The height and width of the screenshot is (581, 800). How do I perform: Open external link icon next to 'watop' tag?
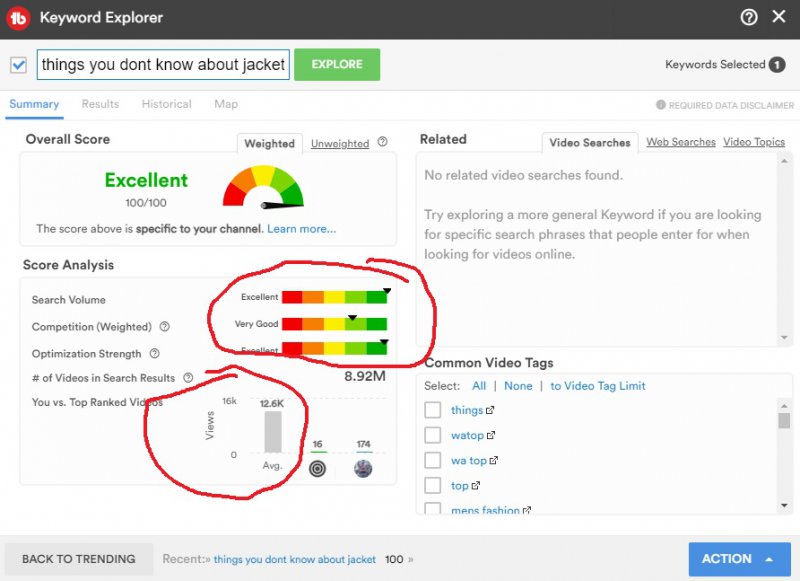coord(491,436)
